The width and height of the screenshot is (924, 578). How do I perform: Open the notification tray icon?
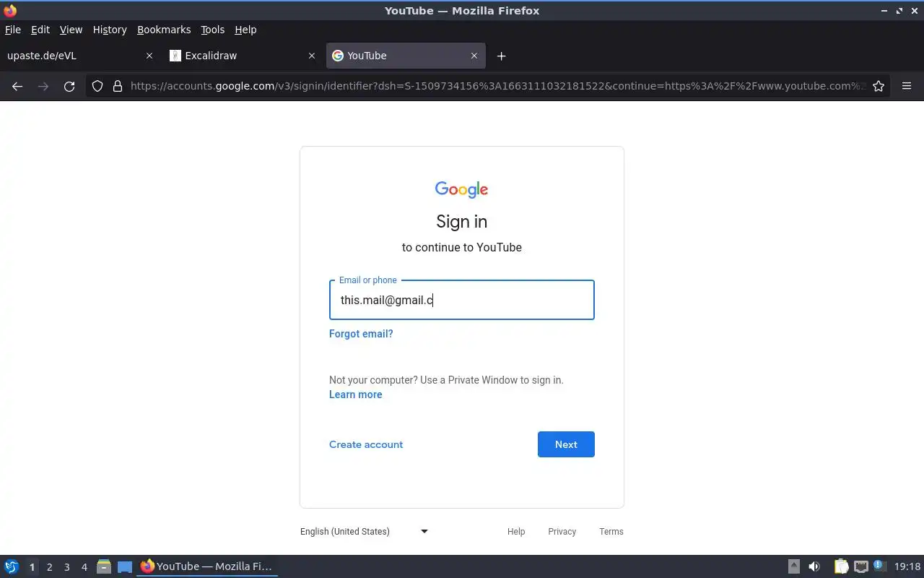[x=879, y=566]
